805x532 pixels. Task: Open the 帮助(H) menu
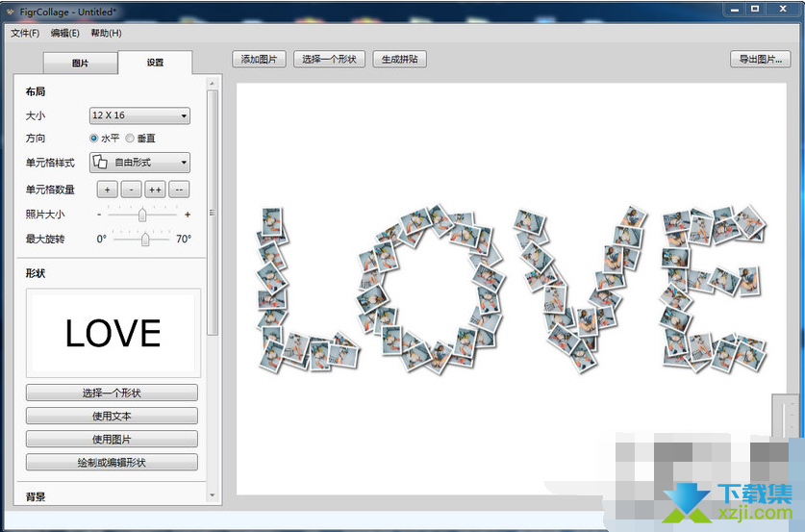tap(106, 33)
